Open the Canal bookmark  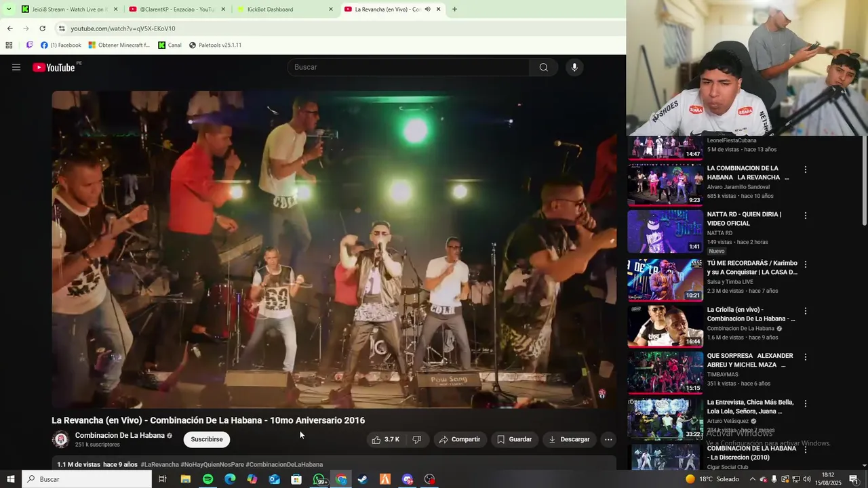[x=170, y=45]
